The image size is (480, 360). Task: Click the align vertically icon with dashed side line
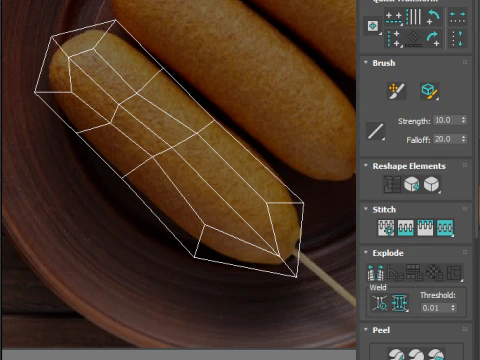click(394, 39)
